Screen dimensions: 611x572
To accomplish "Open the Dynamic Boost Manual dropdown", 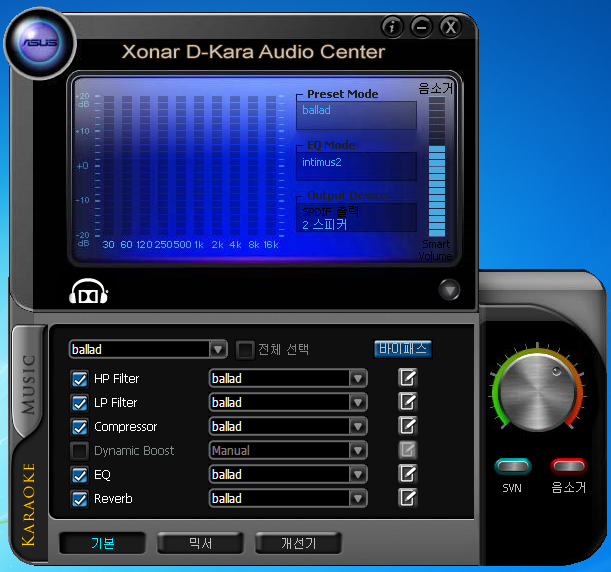I will coord(288,450).
